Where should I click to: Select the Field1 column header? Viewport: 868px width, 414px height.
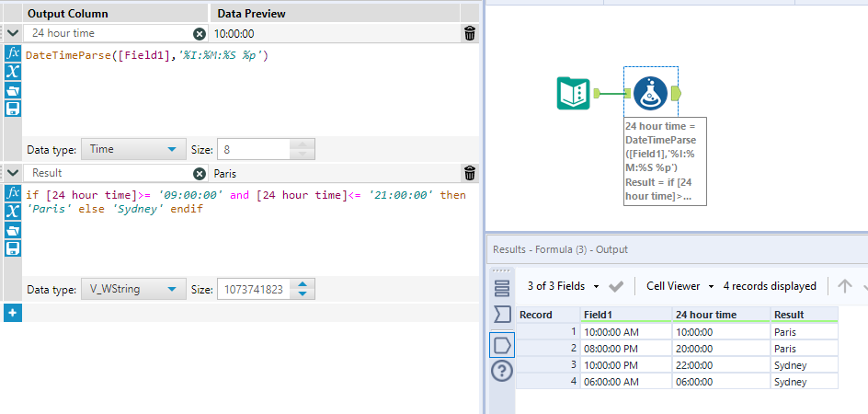(x=626, y=315)
